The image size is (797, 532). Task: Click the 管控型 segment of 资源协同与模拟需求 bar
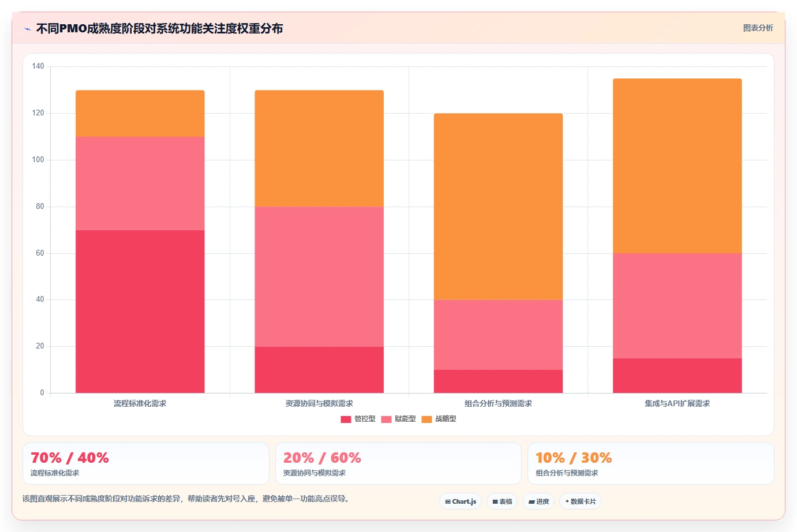click(319, 370)
